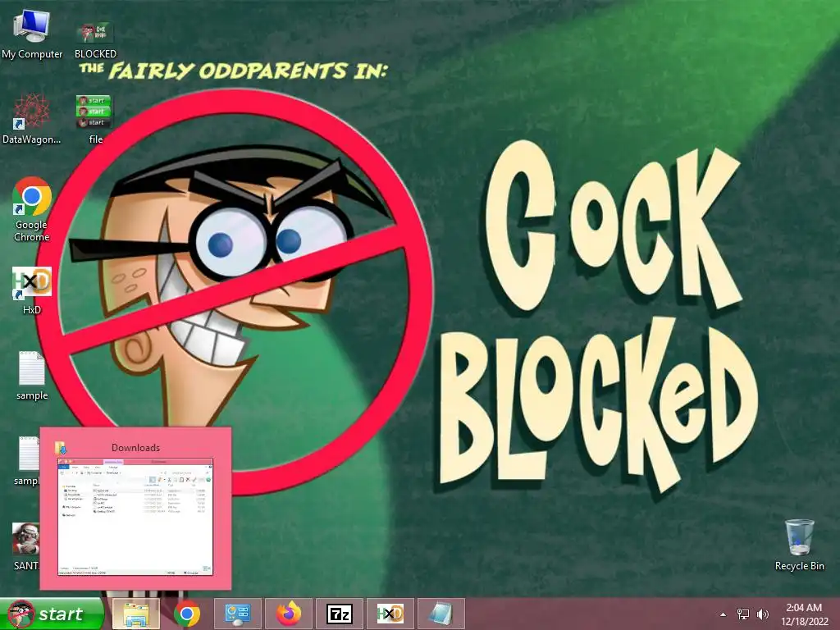The image size is (840, 630).
Task: Open the Notepad taskbar icon
Action: (x=441, y=614)
